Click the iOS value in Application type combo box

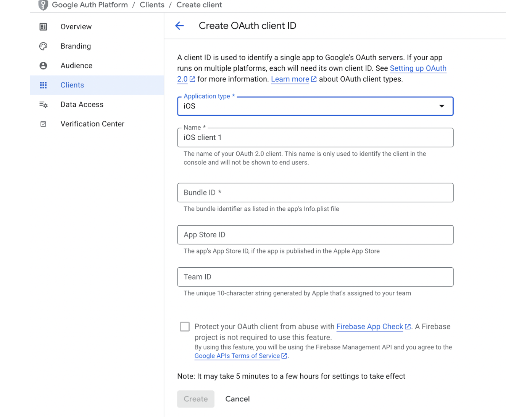coord(189,106)
